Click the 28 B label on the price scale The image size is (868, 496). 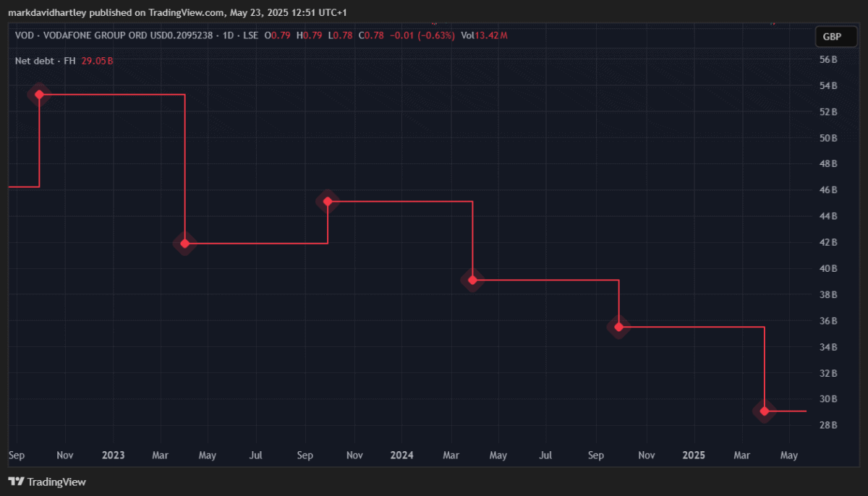click(x=829, y=425)
